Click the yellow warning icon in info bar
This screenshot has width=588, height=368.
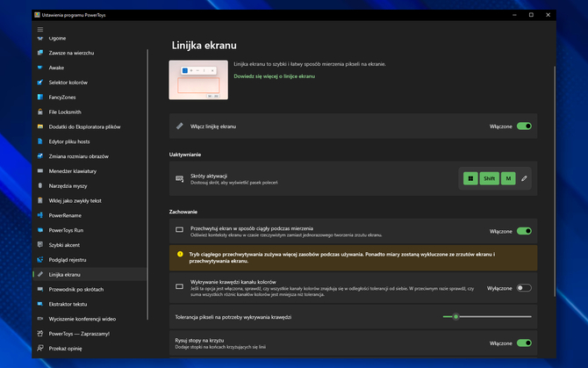coord(180,254)
